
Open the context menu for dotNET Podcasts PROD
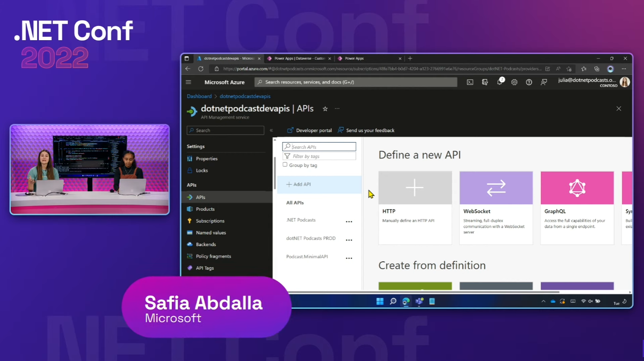(349, 240)
